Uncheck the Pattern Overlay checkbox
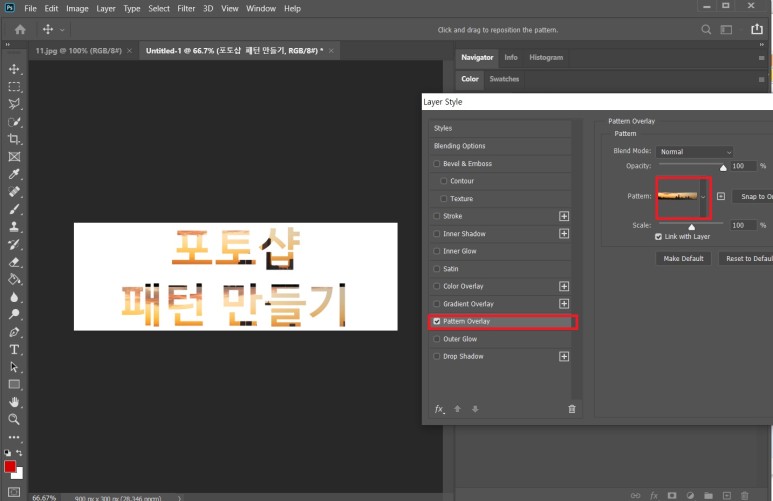 tap(437, 322)
